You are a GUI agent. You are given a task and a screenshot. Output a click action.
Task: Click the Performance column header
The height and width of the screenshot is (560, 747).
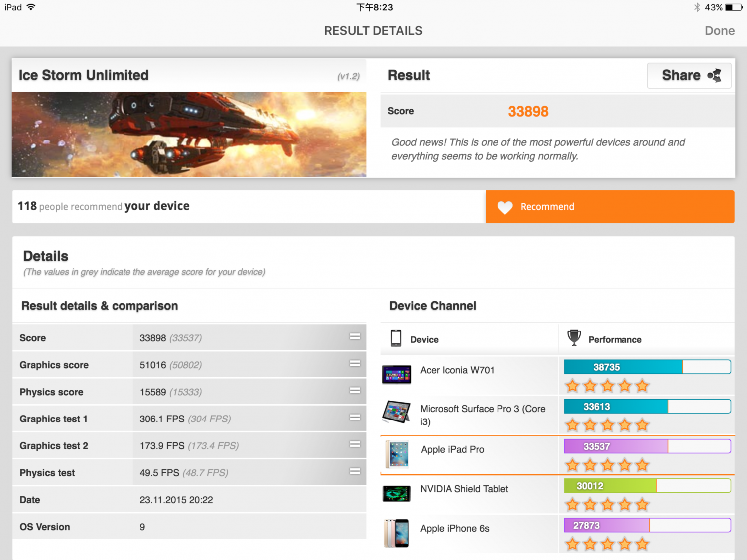point(615,339)
